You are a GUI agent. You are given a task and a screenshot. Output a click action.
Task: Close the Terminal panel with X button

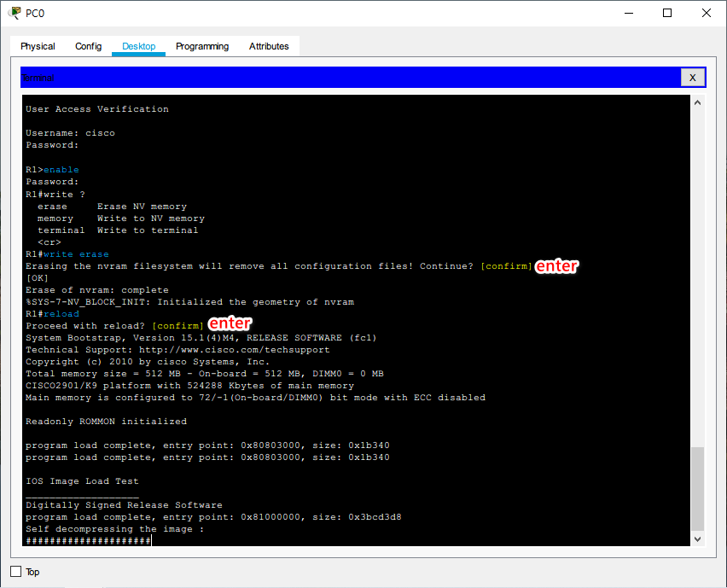692,78
